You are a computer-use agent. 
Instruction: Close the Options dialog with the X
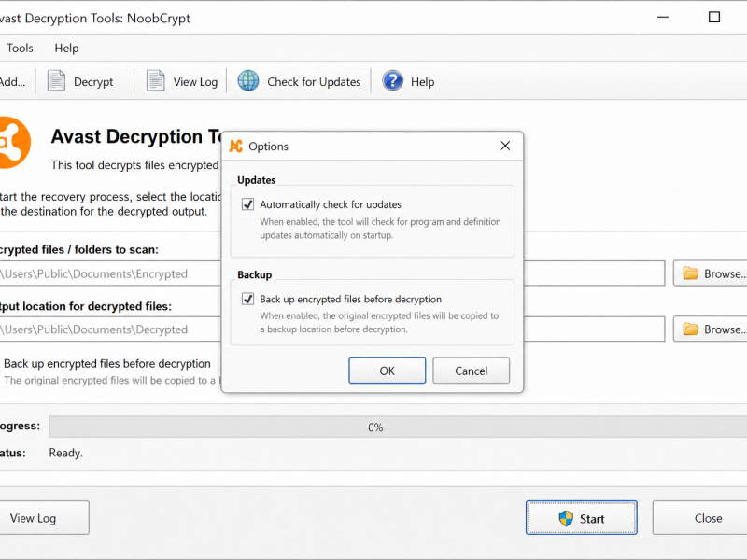click(505, 146)
